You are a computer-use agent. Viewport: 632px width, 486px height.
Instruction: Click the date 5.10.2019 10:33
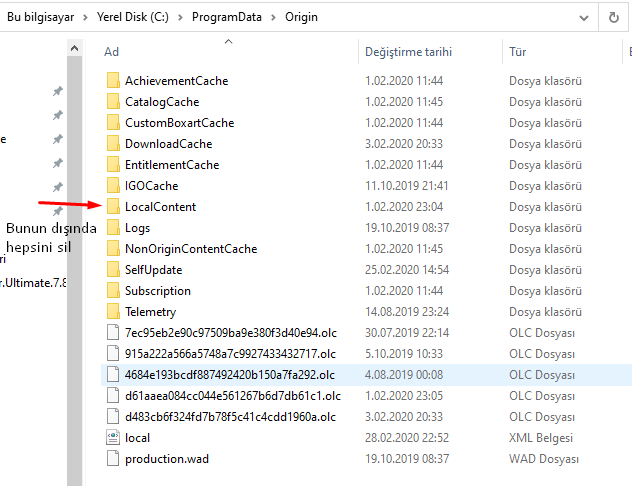point(403,353)
